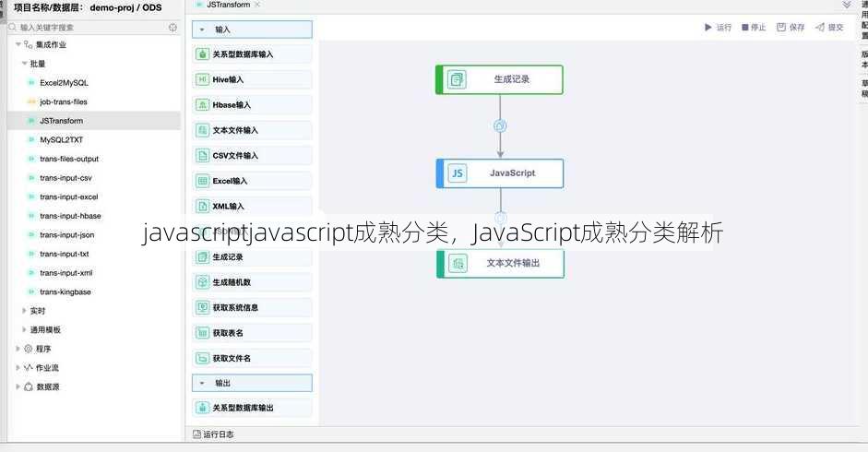868x452 pixels.
Task: Pick the 获取文件名 component icon
Action: pos(203,359)
